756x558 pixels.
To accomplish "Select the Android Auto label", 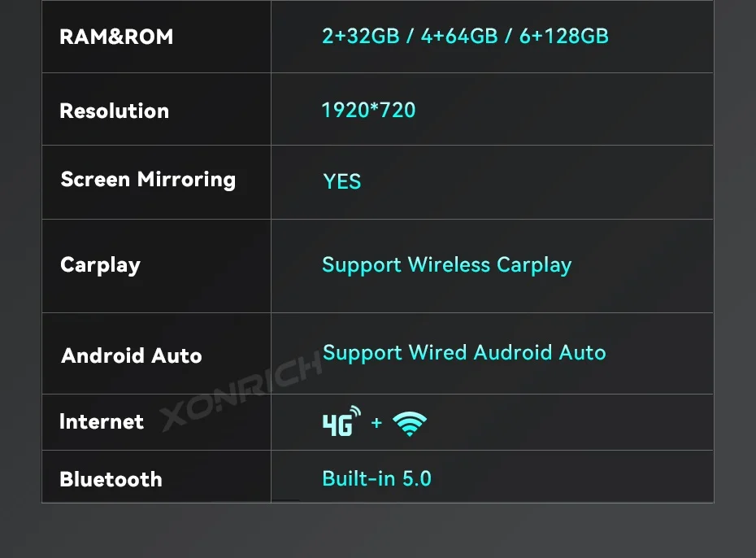I will [131, 356].
